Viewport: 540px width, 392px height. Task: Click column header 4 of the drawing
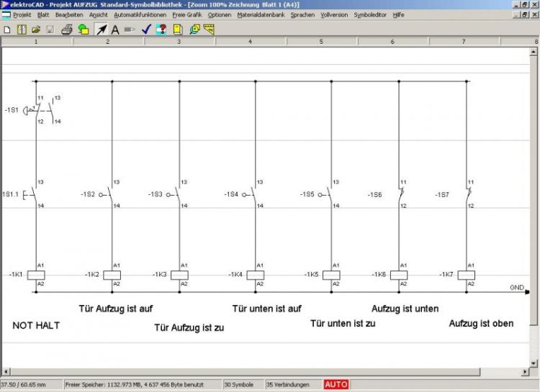250,42
